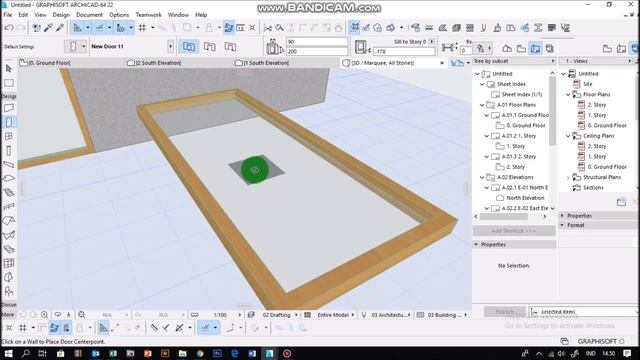Image resolution: width=640 pixels, height=360 pixels.
Task: Select the second door geometry method
Action: click(210, 47)
